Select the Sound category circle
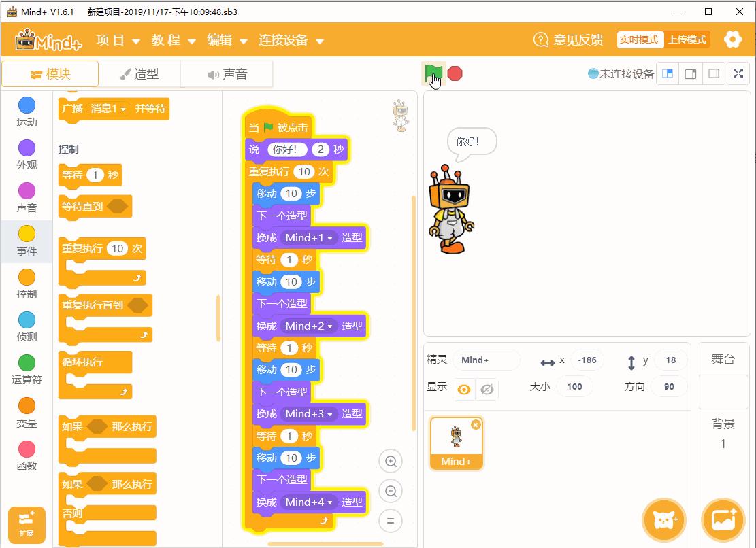 [27, 190]
